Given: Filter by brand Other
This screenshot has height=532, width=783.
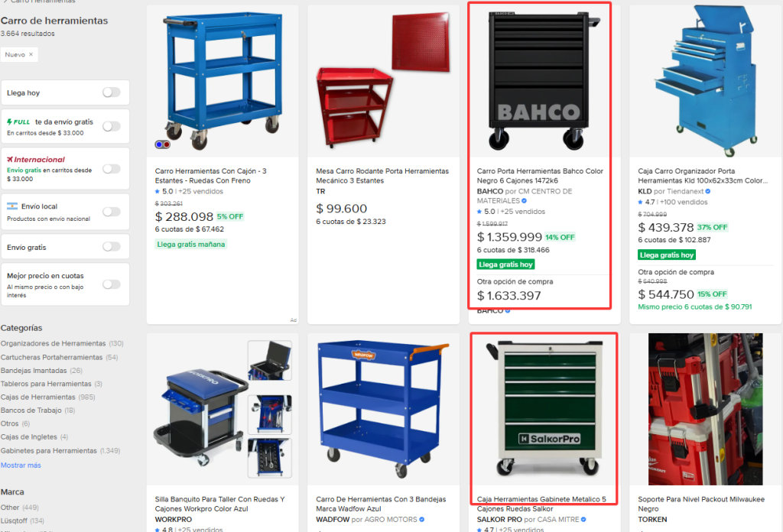Looking at the screenshot, I should (x=10, y=508).
